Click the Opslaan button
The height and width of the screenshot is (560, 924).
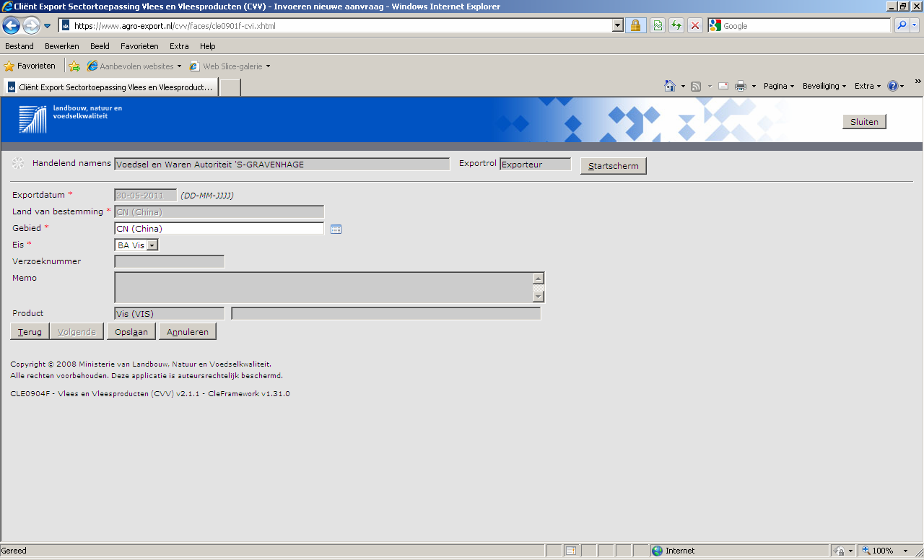131,332
